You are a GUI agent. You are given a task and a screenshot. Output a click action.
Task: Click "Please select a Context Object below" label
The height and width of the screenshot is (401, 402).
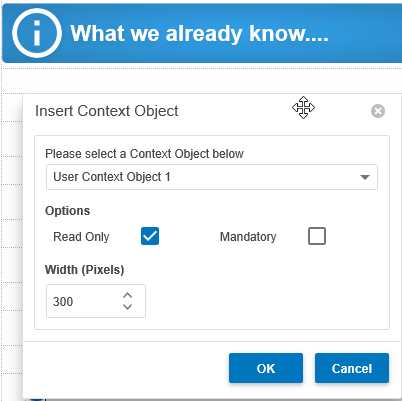click(x=144, y=154)
